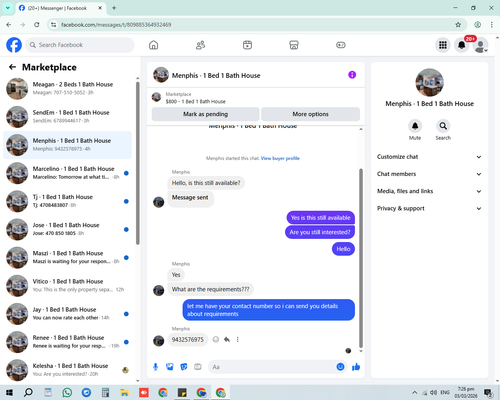The image size is (500, 400).
Task: Open conversation information purple icon
Action: coord(352,75)
